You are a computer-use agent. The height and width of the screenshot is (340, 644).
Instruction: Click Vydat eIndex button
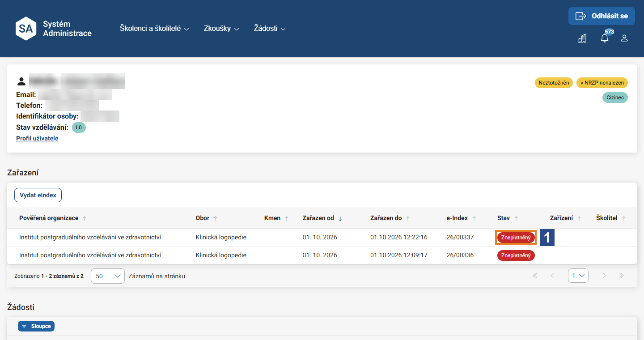coord(38,195)
